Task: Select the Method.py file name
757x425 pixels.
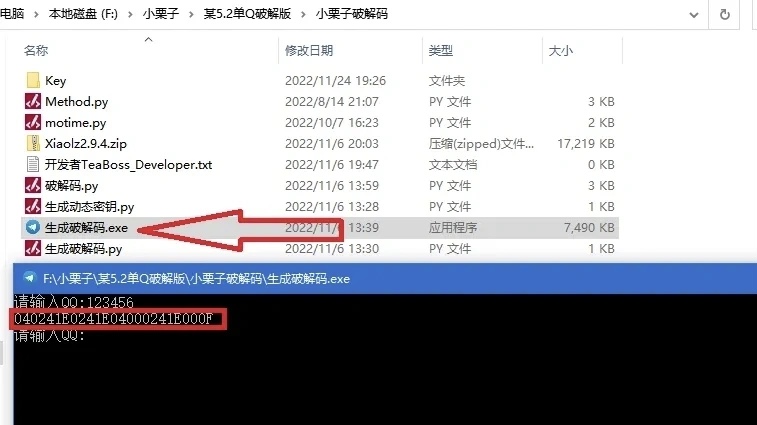Action: pyautogui.click(x=77, y=102)
